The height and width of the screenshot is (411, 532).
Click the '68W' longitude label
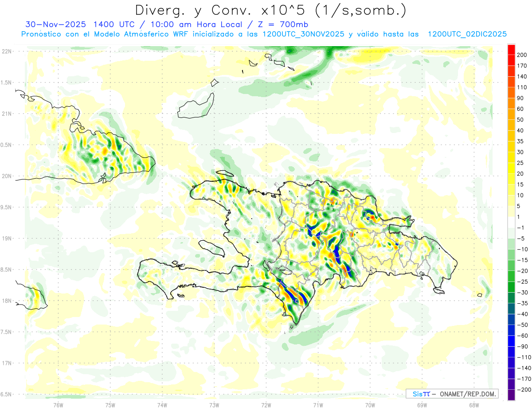coord(474,404)
